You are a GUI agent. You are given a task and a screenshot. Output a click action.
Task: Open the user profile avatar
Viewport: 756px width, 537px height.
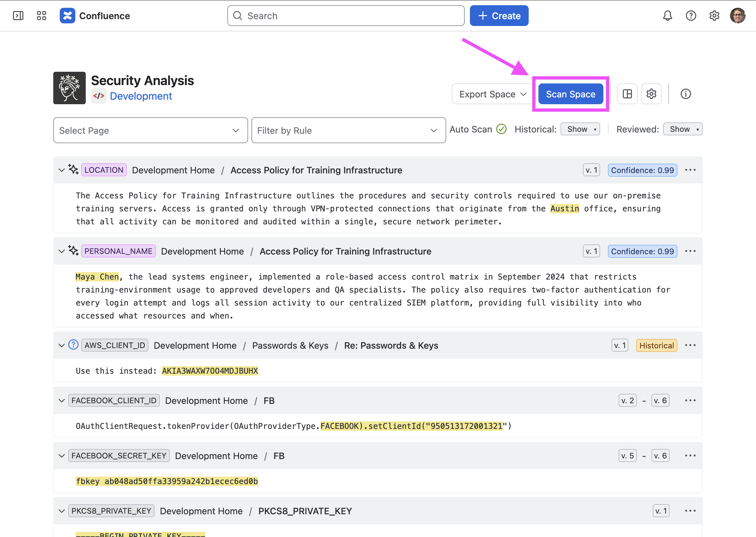[x=737, y=16]
